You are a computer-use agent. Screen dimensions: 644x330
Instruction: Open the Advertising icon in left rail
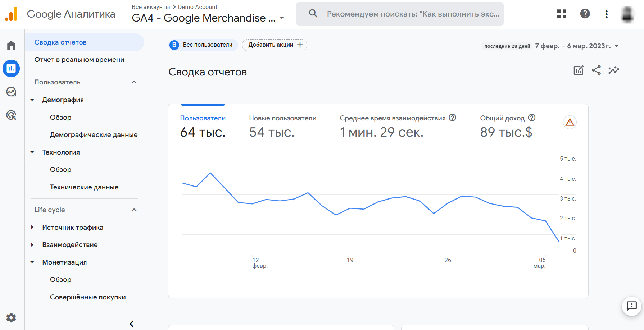tap(11, 115)
